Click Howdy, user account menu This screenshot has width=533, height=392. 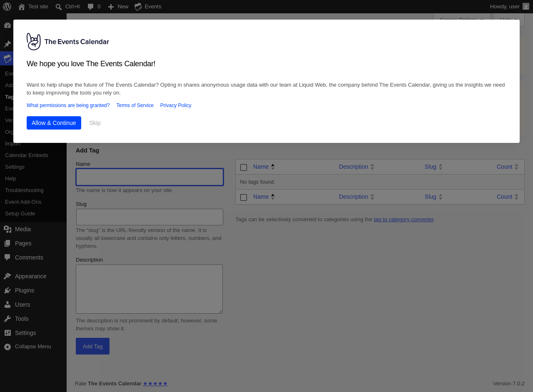(x=509, y=7)
